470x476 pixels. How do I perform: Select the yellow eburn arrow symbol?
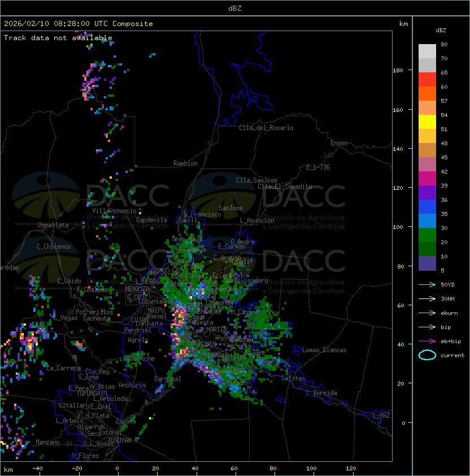427,313
